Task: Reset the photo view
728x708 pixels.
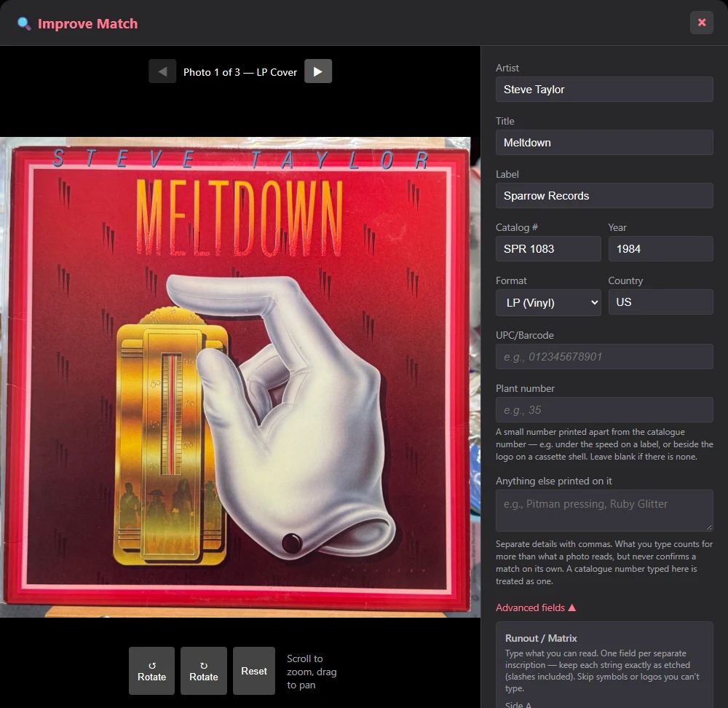Action: (254, 671)
